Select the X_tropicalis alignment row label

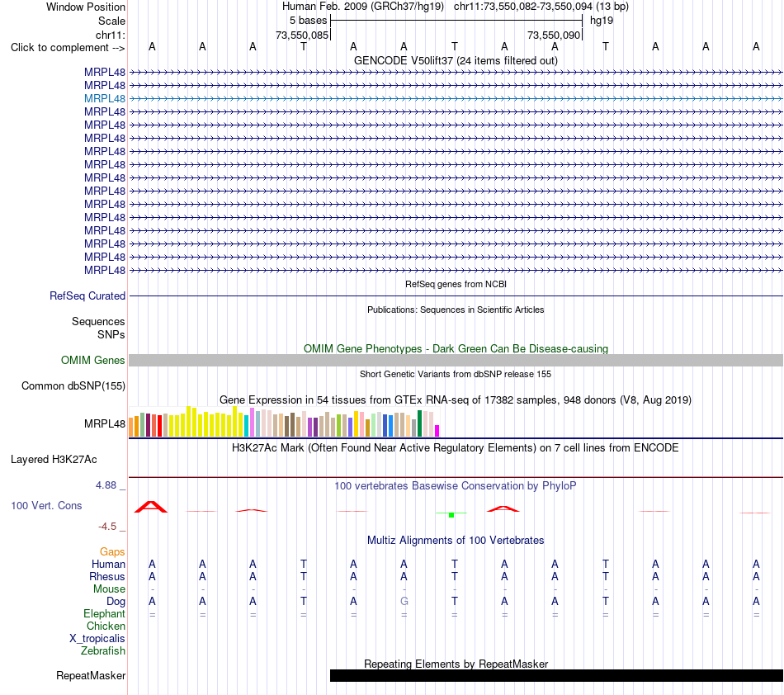pyautogui.click(x=97, y=639)
